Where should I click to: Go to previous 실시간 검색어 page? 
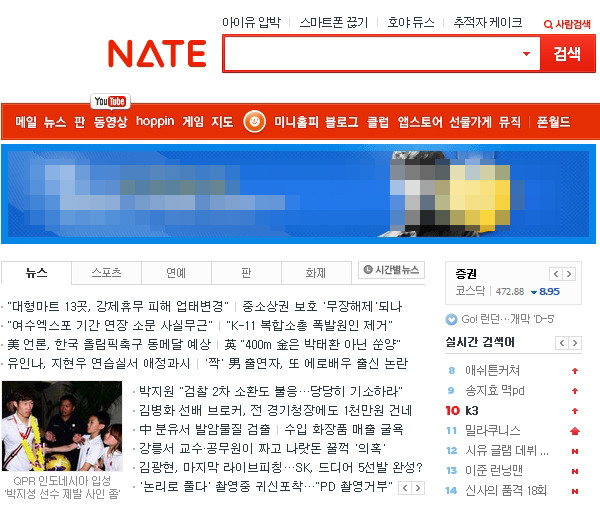click(x=562, y=343)
